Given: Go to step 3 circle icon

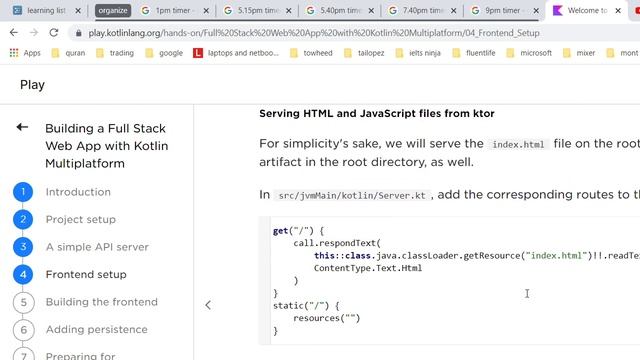Looking at the screenshot, I should (23, 247).
